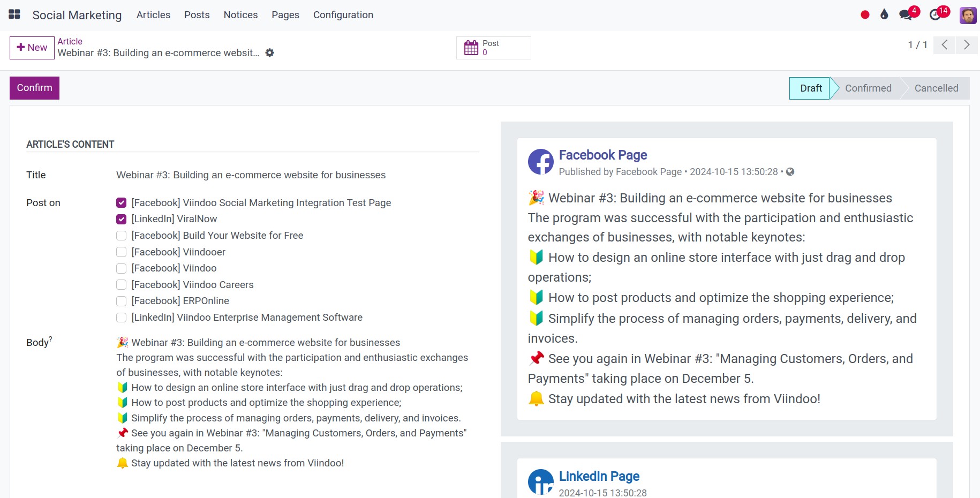Click the Confirm button
The width and height of the screenshot is (980, 498).
tap(34, 88)
